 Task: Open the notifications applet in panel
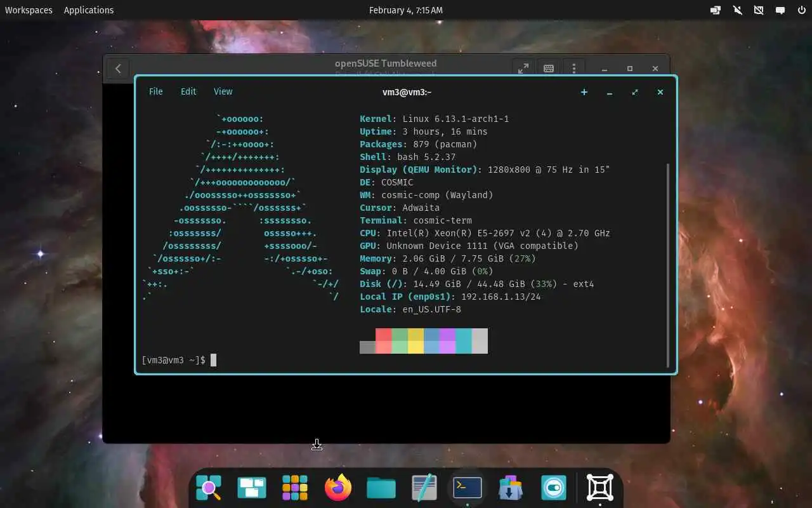pyautogui.click(x=780, y=10)
